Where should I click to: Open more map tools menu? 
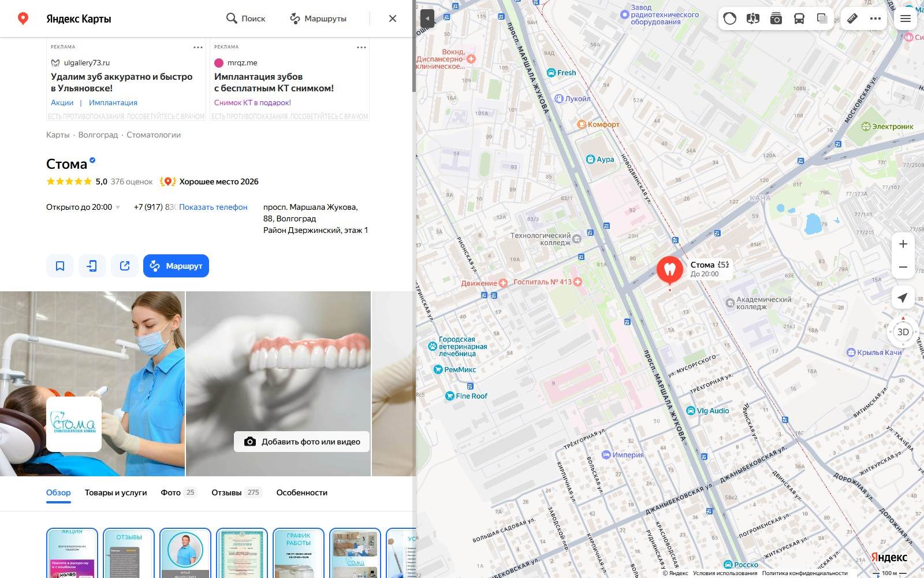(x=875, y=18)
